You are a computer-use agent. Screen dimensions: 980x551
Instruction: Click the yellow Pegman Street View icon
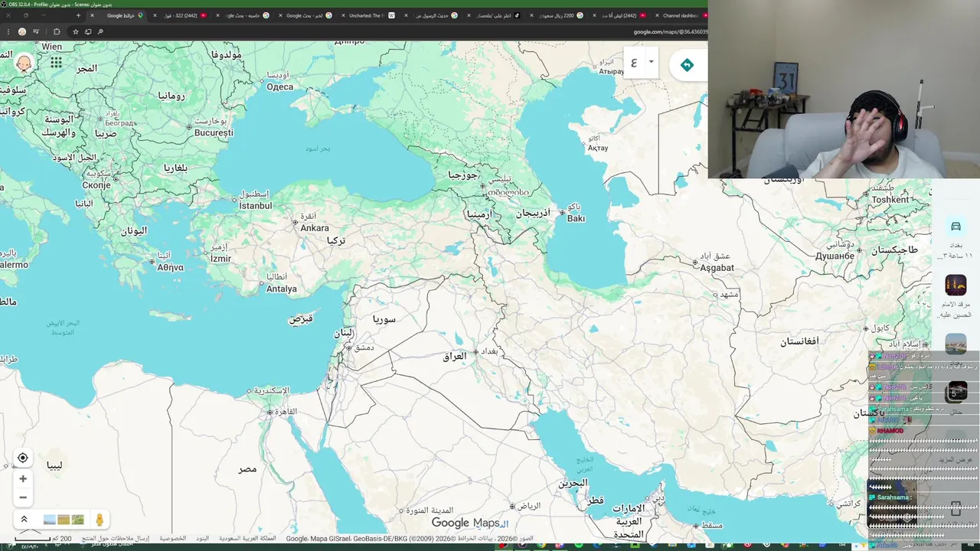[x=99, y=520]
